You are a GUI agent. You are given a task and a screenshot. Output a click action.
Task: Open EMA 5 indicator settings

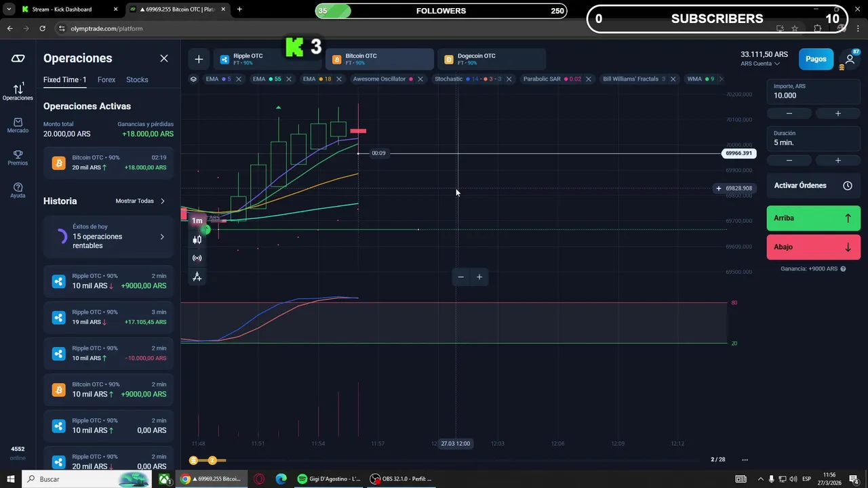coord(218,79)
